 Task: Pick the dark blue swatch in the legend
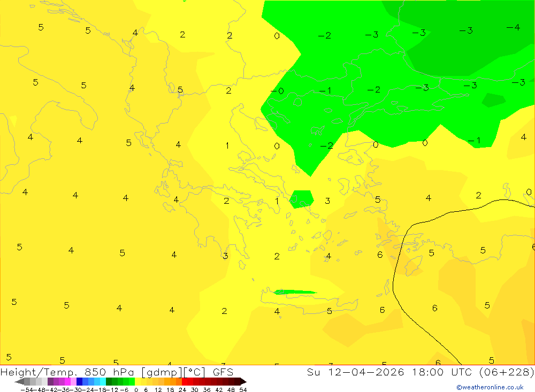79,381
